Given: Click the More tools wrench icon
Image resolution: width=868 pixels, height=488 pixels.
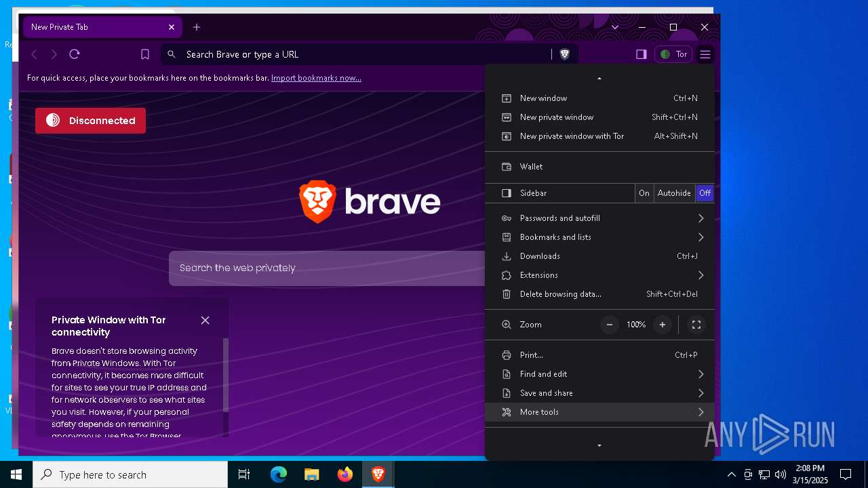Looking at the screenshot, I should (506, 412).
